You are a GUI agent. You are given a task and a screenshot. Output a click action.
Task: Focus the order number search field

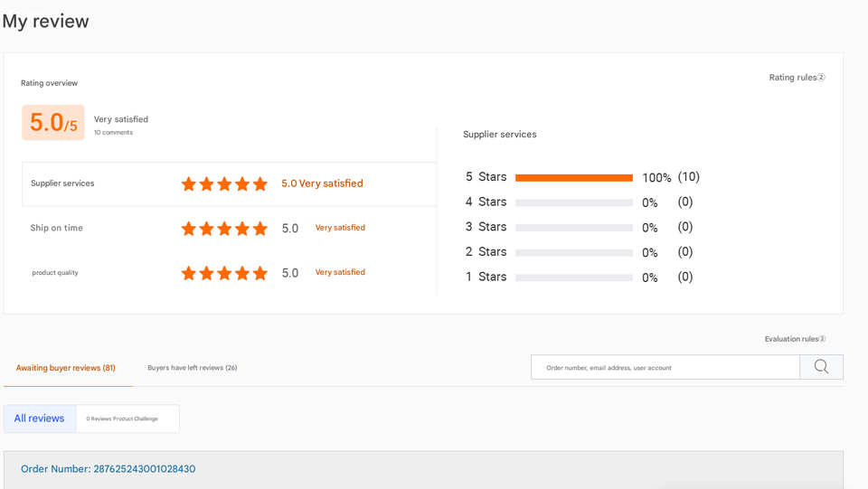[x=665, y=367]
